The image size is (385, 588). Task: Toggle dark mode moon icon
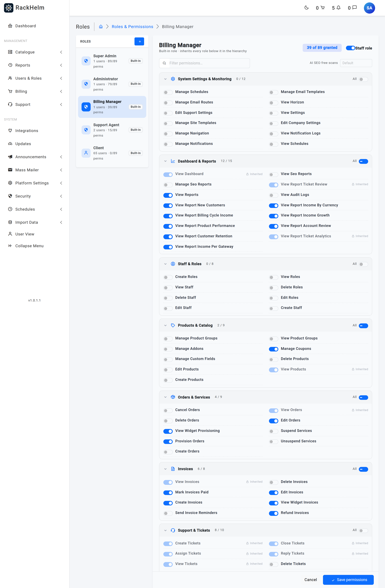306,8
